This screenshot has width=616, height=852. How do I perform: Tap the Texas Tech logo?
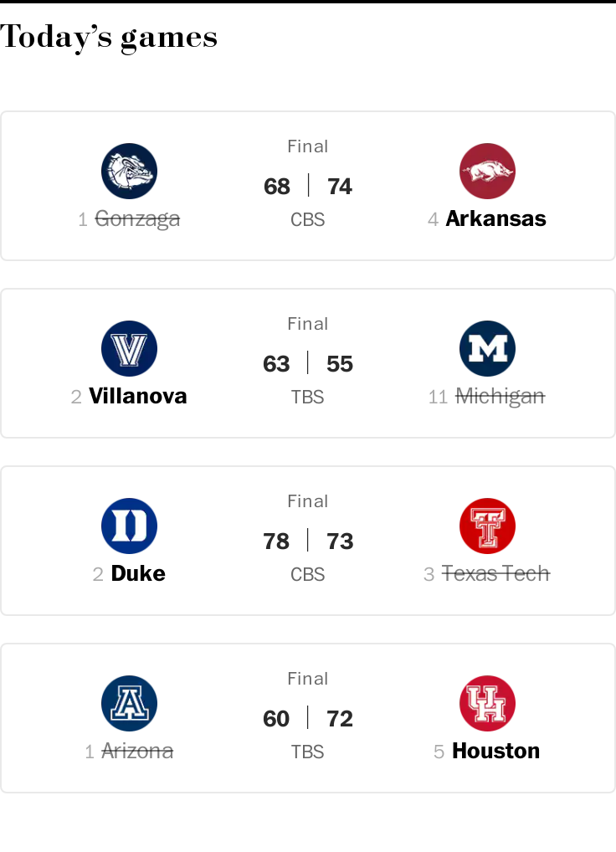(x=487, y=526)
